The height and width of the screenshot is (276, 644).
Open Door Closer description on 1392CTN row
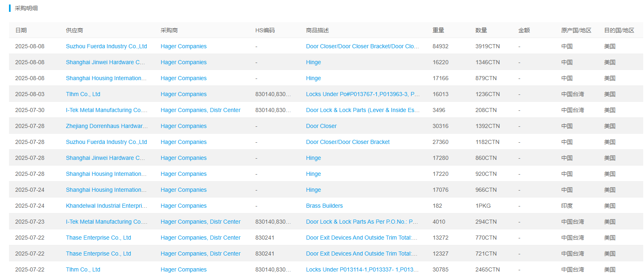click(321, 126)
